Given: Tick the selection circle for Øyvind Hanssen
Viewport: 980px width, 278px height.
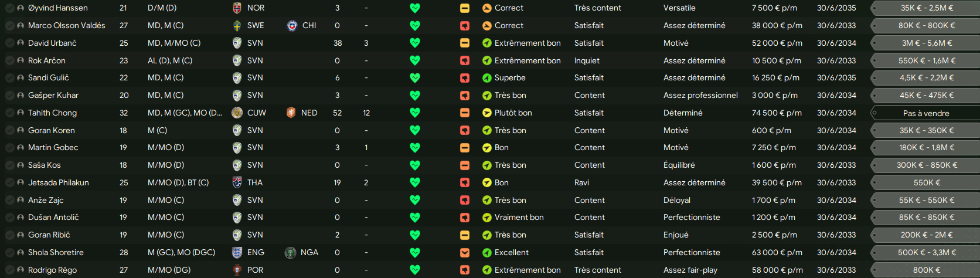Looking at the screenshot, I should (x=9, y=8).
